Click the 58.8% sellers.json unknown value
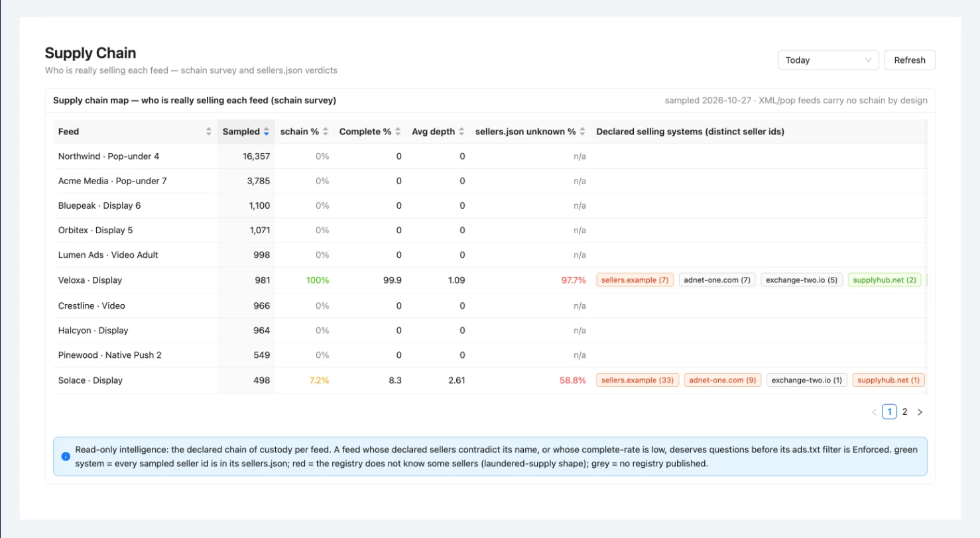980x538 pixels. (x=574, y=380)
